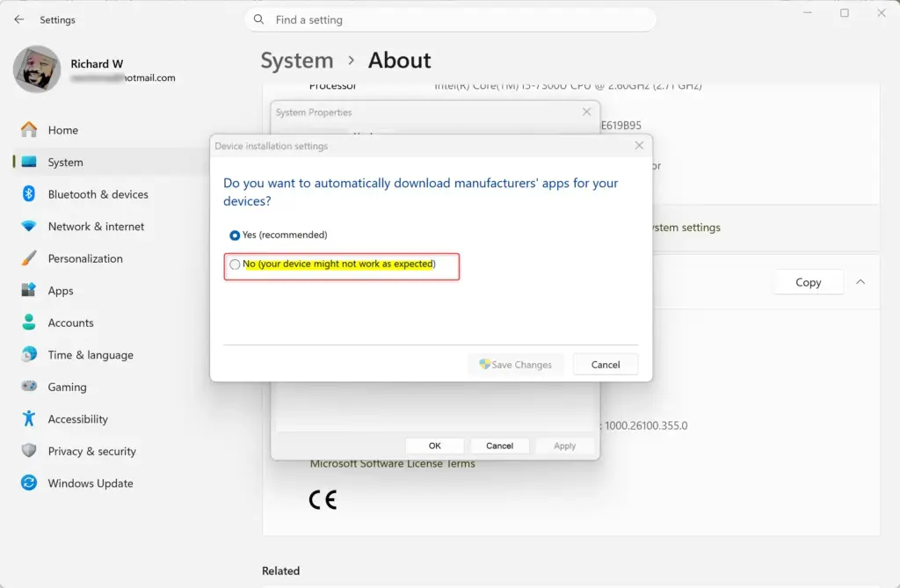Click the search magnifier icon
The height and width of the screenshot is (588, 900).
(259, 19)
